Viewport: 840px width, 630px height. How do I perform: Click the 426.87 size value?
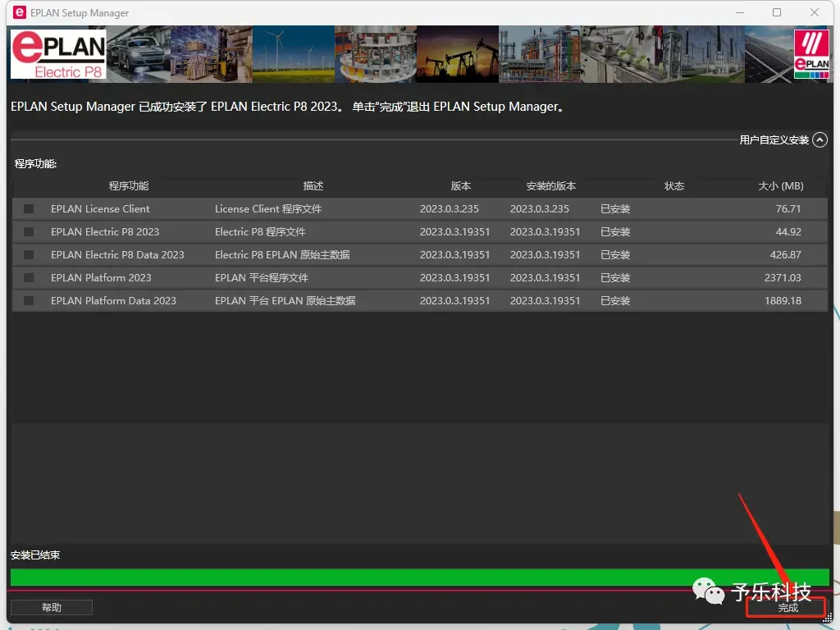tap(785, 255)
